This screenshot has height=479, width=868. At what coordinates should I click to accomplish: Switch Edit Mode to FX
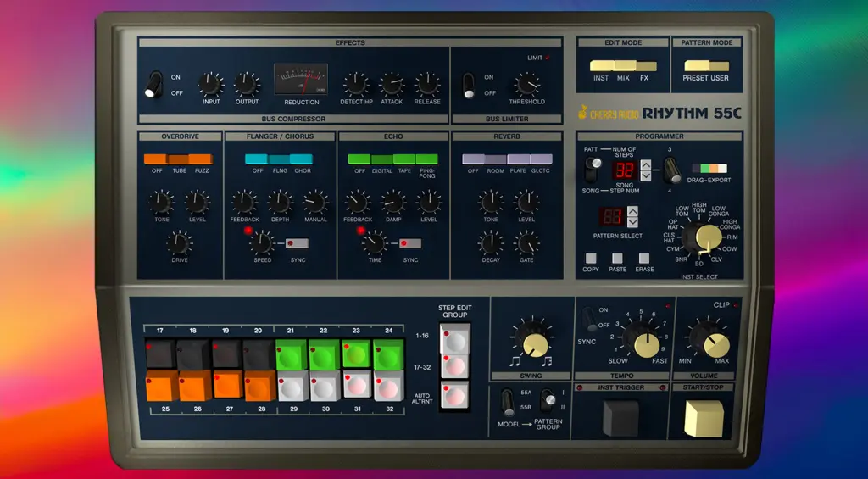[x=645, y=66]
